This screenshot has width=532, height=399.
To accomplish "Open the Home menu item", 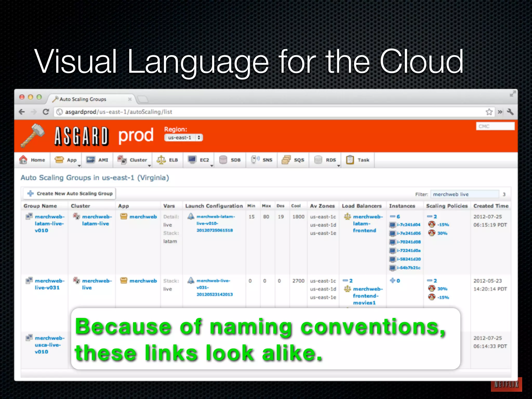I will 32,160.
